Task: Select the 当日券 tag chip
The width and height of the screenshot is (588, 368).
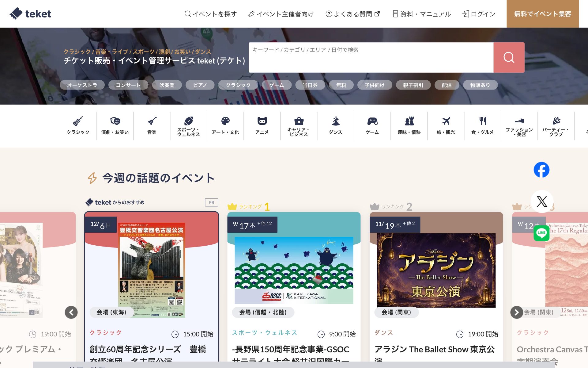Action: click(310, 85)
